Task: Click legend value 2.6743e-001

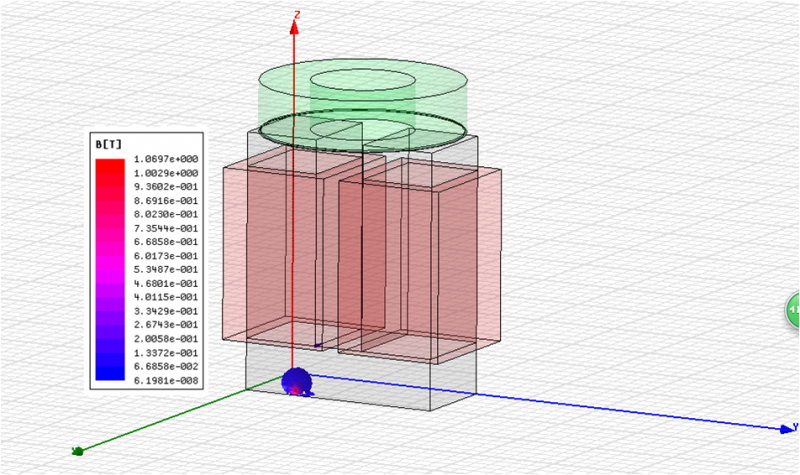Action: point(166,324)
